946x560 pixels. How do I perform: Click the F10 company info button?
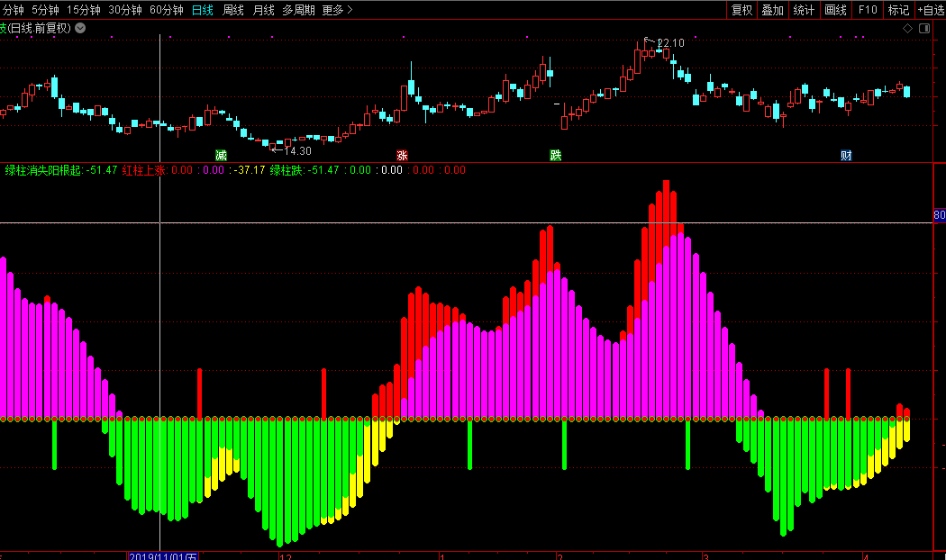coord(868,10)
